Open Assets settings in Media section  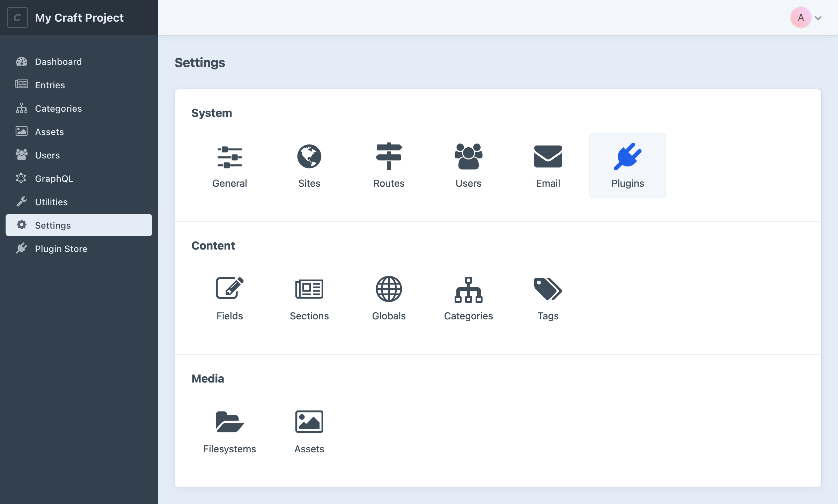point(309,431)
